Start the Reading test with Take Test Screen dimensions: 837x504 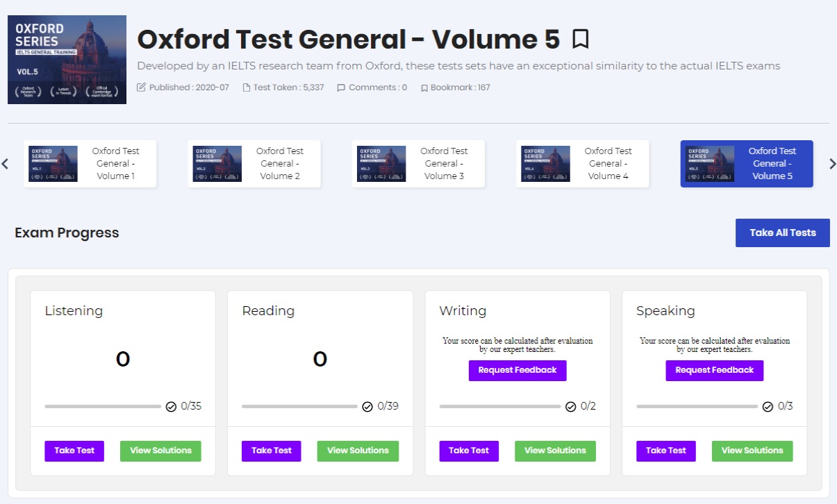[x=272, y=451]
